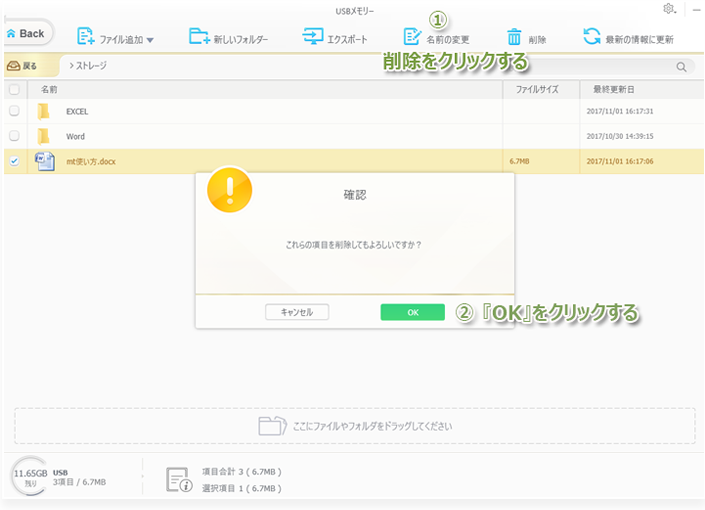Image resolution: width=705 pixels, height=510 pixels.
Task: Open the settings gear icon
Action: tap(668, 9)
